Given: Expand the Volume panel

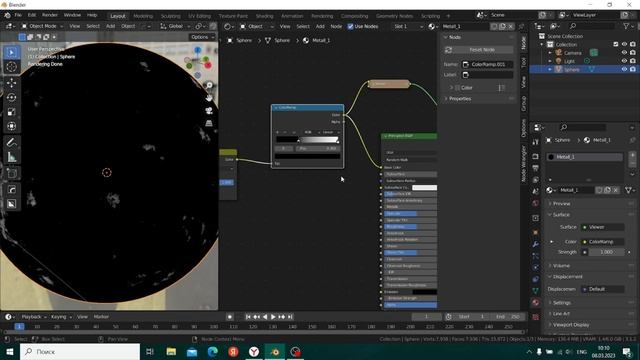Looking at the screenshot, I should click(x=561, y=266).
